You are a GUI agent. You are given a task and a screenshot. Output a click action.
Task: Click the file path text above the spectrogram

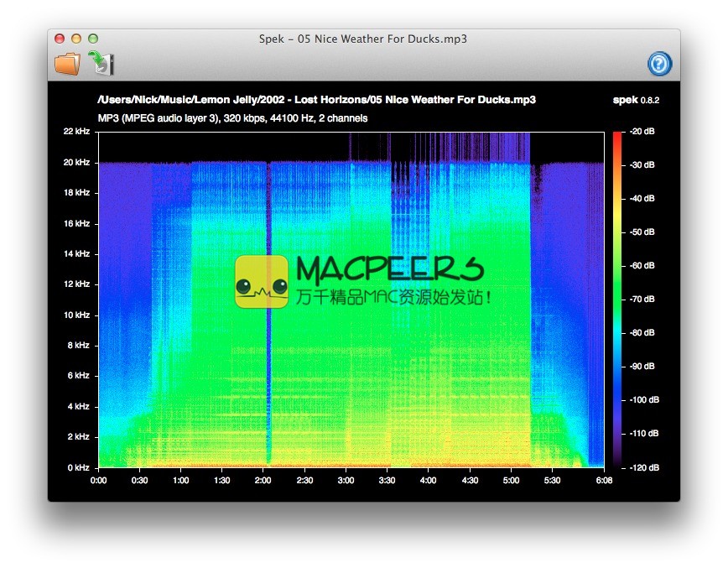point(316,100)
